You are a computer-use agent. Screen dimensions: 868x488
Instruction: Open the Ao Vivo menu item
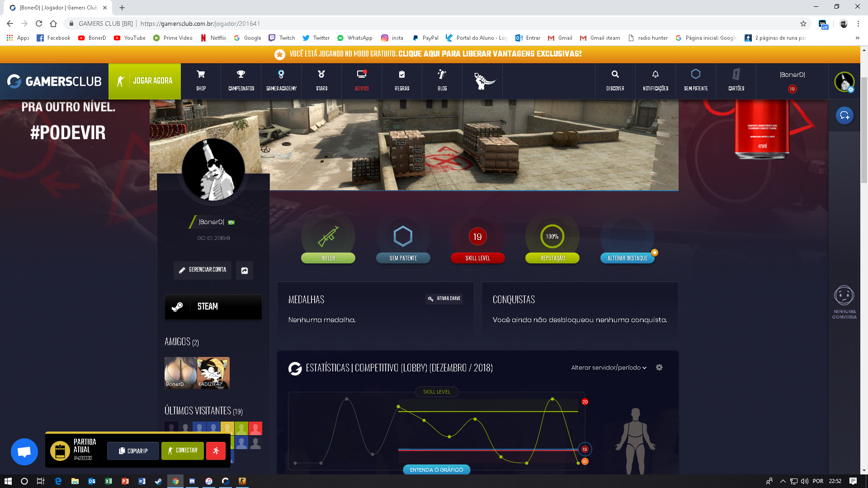(362, 80)
